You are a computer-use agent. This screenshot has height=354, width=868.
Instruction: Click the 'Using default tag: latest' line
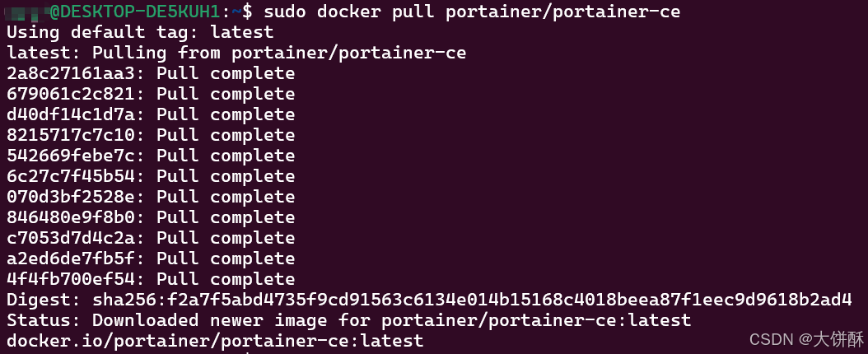pos(140,31)
